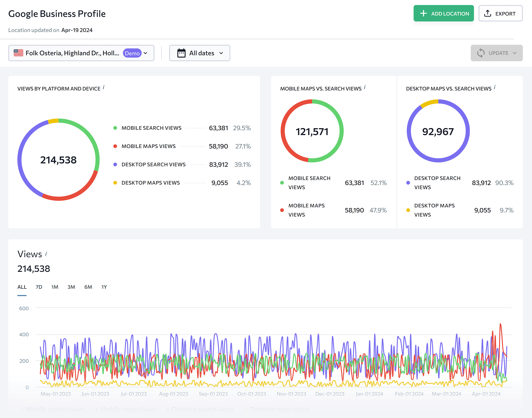This screenshot has height=418, width=532.
Task: Switch chart range to 7D tab
Action: [39, 287]
